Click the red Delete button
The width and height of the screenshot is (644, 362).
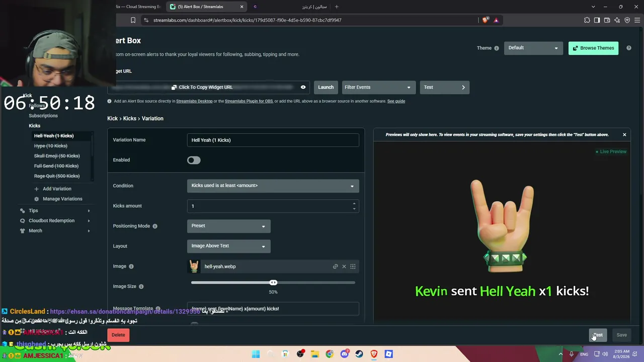click(118, 335)
